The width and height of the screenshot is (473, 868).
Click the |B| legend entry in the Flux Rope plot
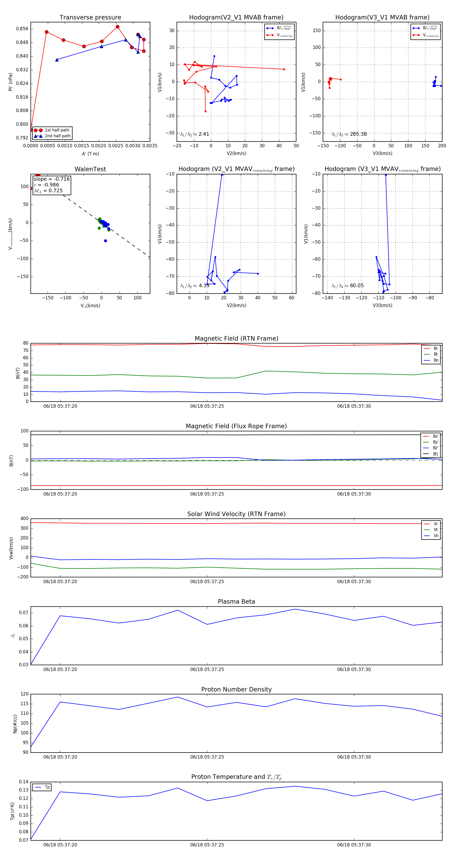431,454
